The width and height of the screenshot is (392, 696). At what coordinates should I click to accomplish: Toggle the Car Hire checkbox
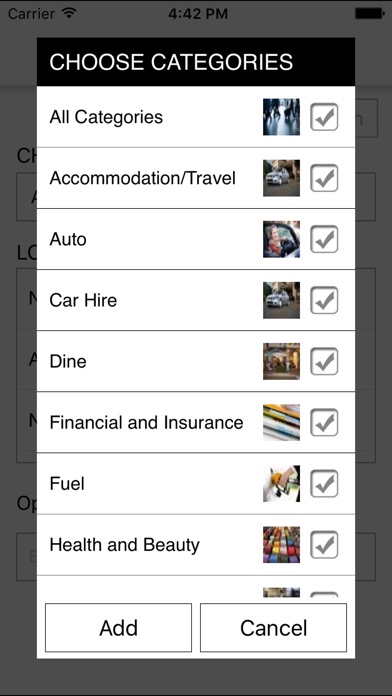tap(324, 300)
